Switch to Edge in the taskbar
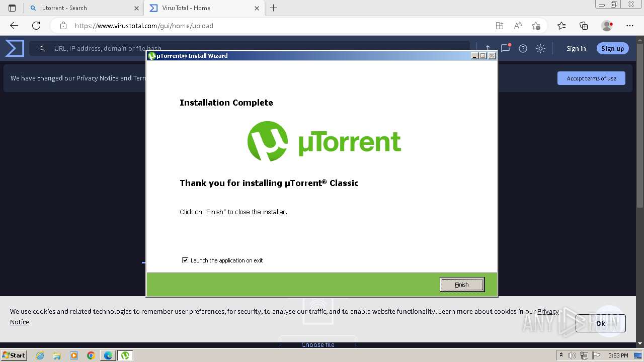 [x=108, y=355]
